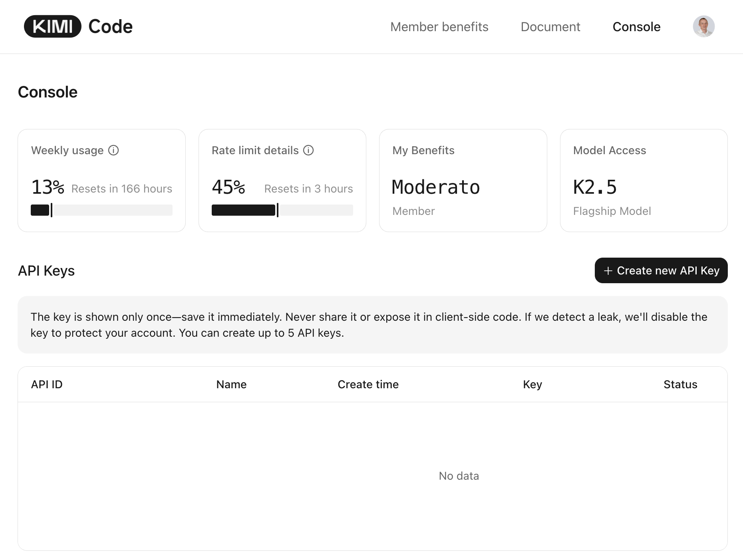Create a new API Key
This screenshot has height=560, width=743.
point(661,270)
